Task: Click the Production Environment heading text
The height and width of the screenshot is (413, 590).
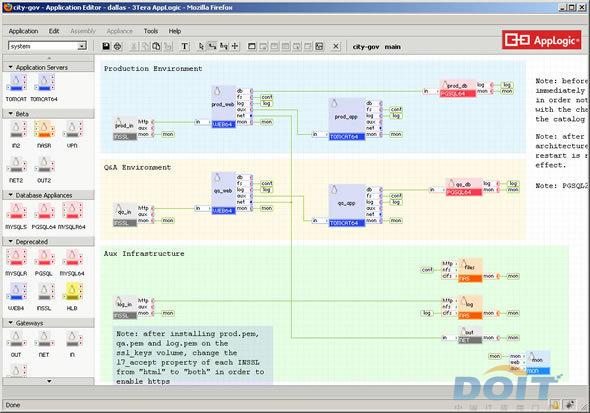Action: tap(153, 68)
